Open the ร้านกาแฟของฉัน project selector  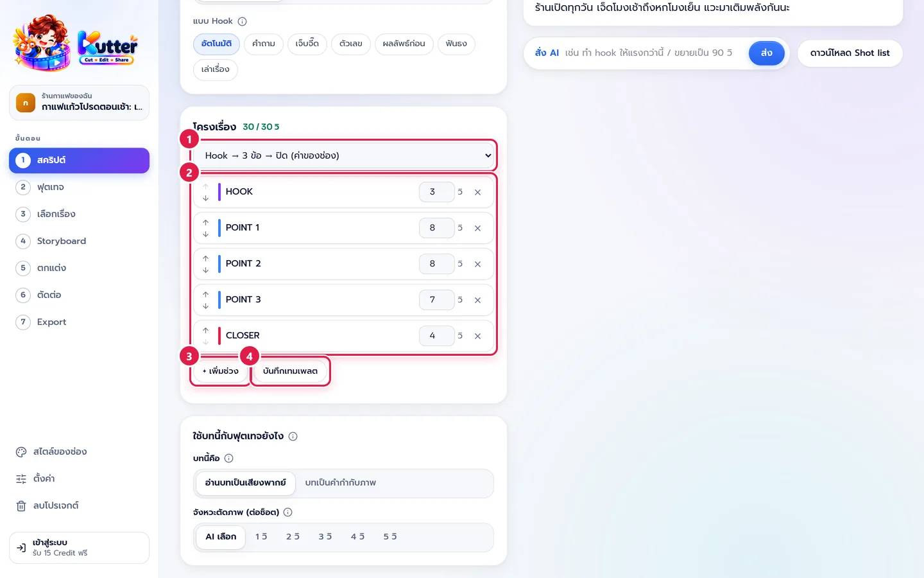click(79, 102)
